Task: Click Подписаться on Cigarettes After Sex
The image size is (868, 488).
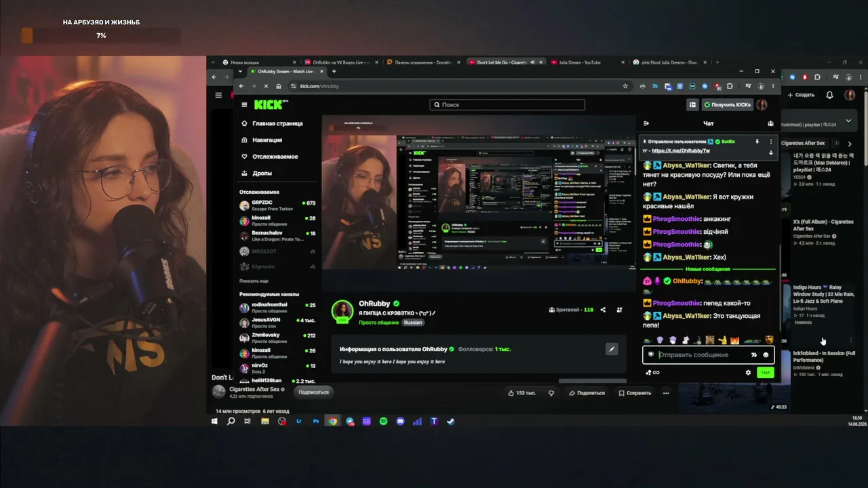Action: click(313, 392)
